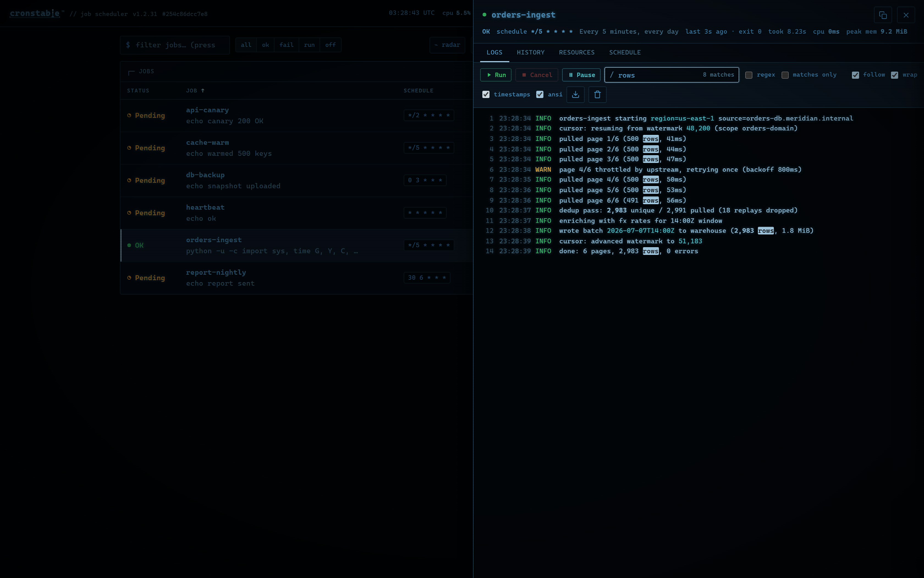Open the report-nightly job row
Screen dimensions: 924x578
(x=297, y=278)
